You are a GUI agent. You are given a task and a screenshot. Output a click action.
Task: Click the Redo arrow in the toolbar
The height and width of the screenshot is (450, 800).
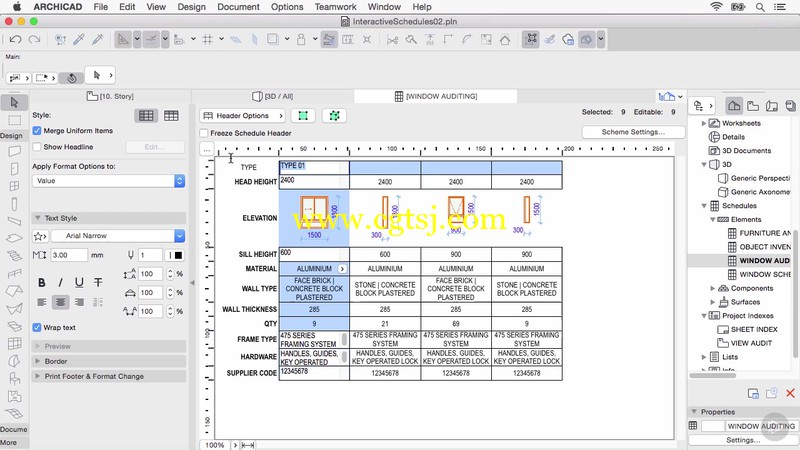click(34, 39)
